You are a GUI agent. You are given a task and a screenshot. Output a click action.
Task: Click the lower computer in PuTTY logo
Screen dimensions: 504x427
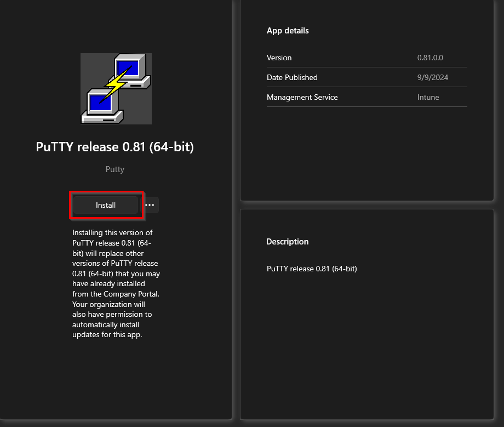click(x=101, y=105)
